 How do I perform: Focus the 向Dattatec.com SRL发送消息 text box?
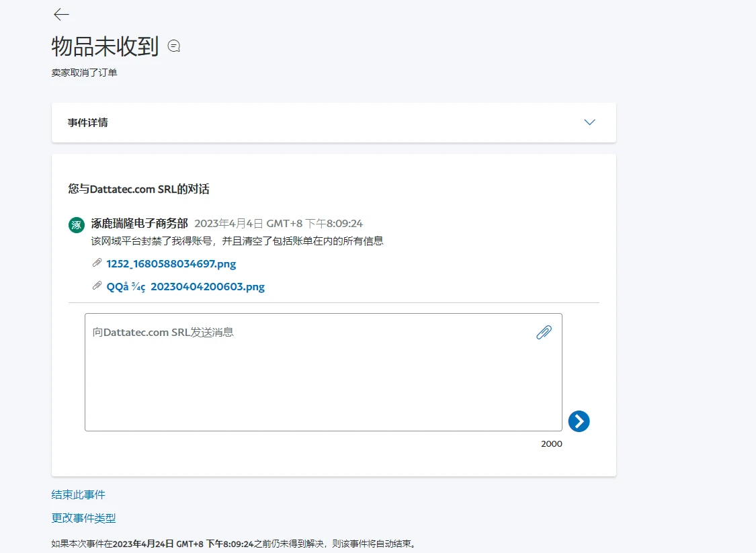[309, 376]
